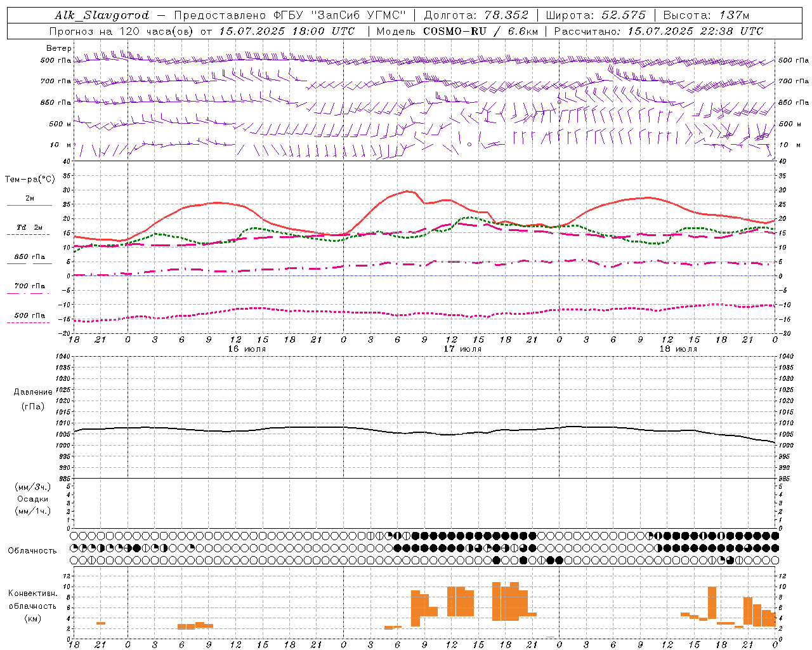Click the Давление pressure label
812x650 pixels.
coord(33,392)
